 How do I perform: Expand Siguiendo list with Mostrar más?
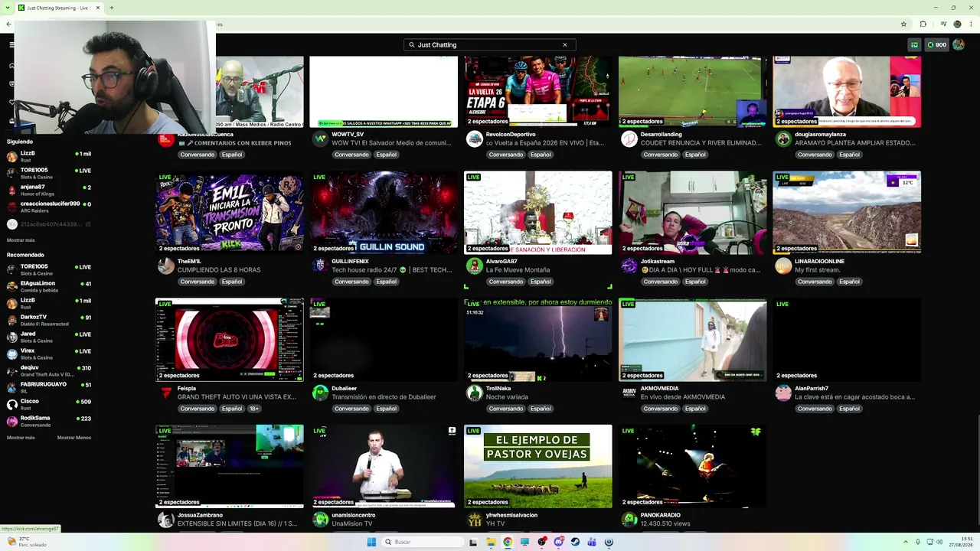tap(21, 240)
